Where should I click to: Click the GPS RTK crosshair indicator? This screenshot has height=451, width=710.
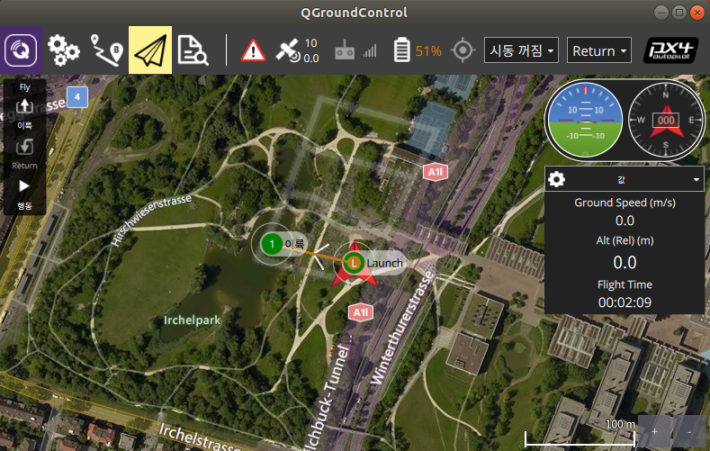click(x=463, y=50)
